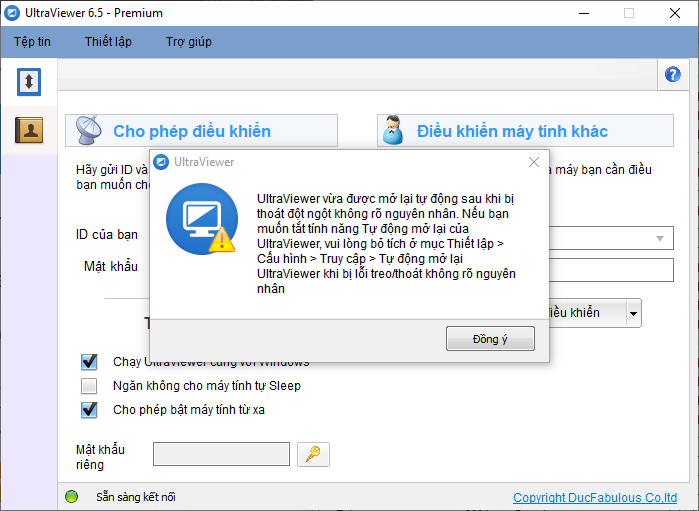
Task: Click the partner password field
Action: pyautogui.click(x=611, y=270)
